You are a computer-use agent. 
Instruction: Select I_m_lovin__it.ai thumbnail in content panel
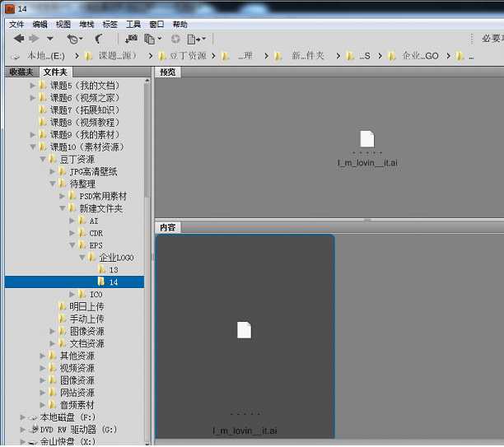click(245, 337)
